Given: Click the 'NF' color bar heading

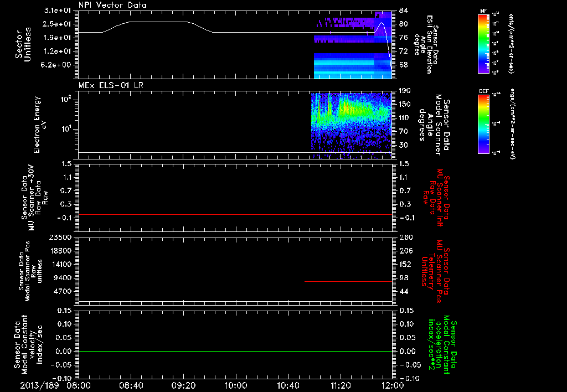Looking at the screenshot, I should click(483, 11).
